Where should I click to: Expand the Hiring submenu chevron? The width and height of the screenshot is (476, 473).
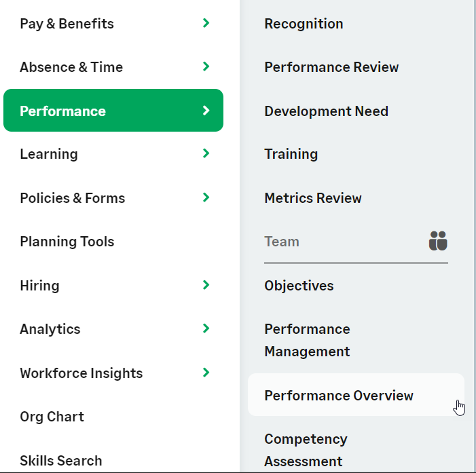206,285
